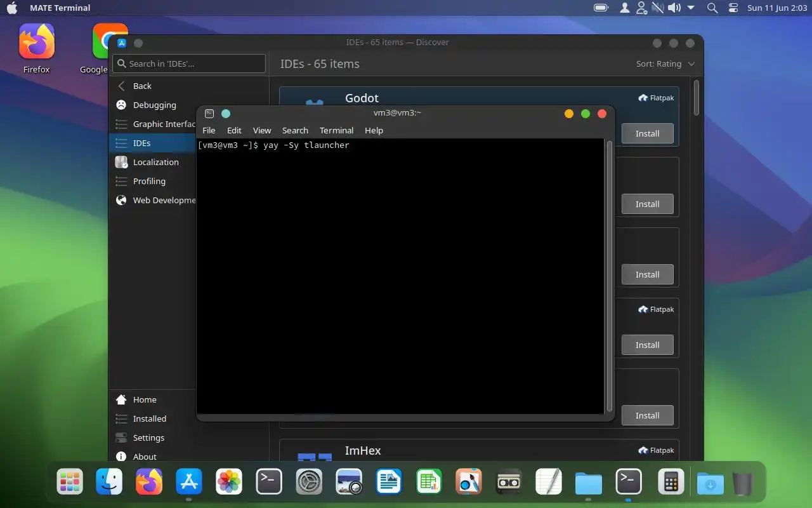Open the image viewer icon in dock
This screenshot has width=812, height=508.
pos(349,482)
